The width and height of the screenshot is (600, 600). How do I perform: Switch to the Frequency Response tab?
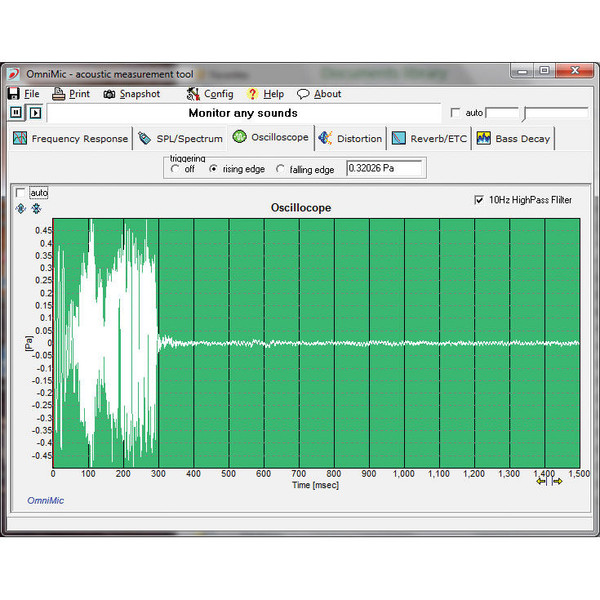click(70, 139)
